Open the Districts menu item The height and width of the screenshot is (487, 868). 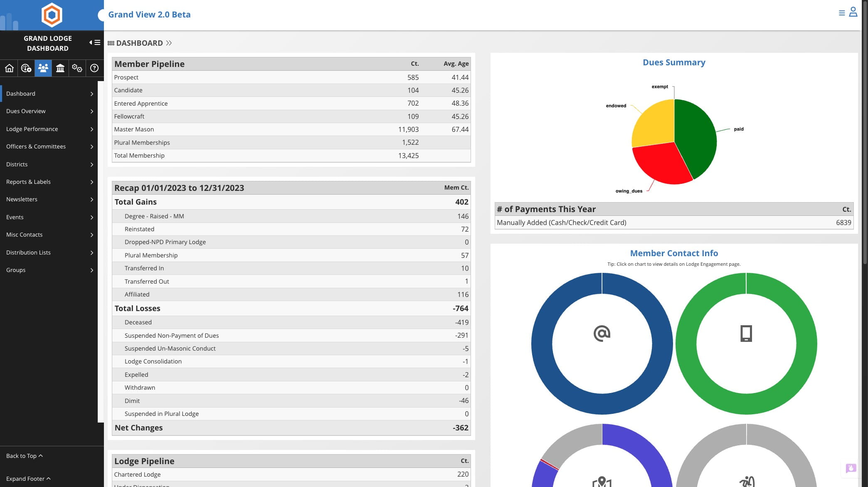click(49, 164)
